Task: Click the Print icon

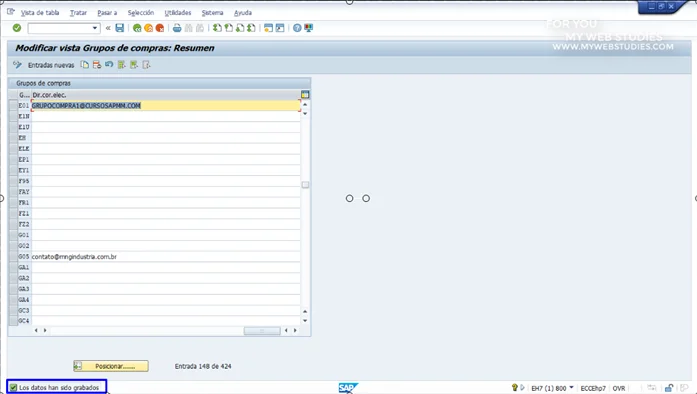Action: click(177, 28)
